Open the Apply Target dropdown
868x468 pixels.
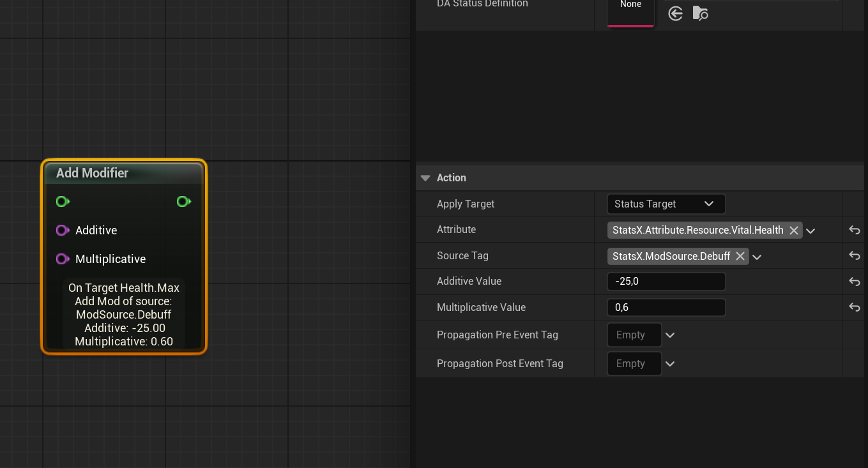pyautogui.click(x=666, y=204)
